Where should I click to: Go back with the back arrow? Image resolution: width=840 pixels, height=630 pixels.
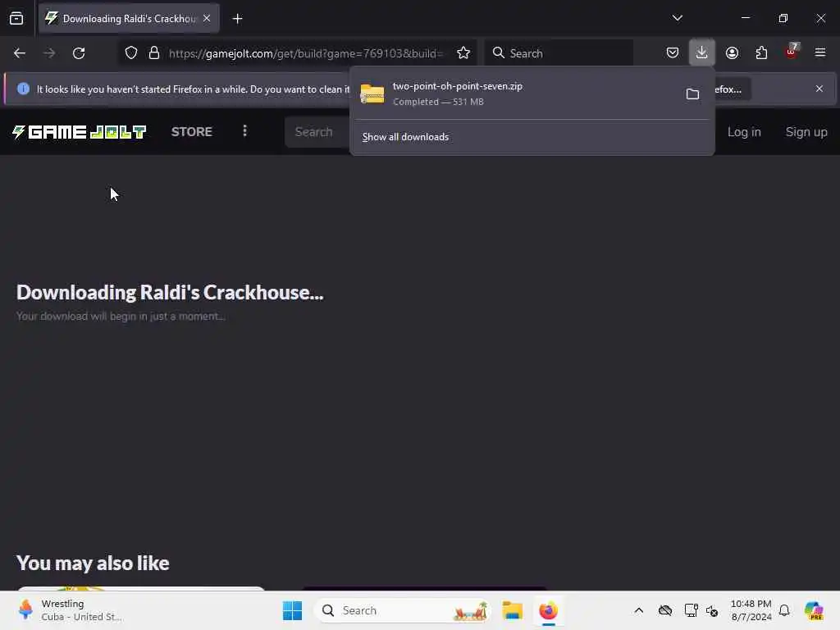click(20, 53)
